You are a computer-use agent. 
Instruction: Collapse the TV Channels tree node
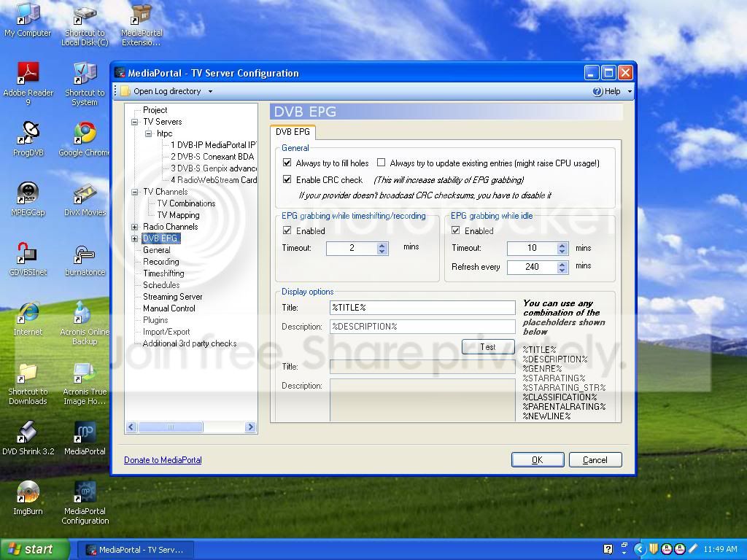[134, 192]
